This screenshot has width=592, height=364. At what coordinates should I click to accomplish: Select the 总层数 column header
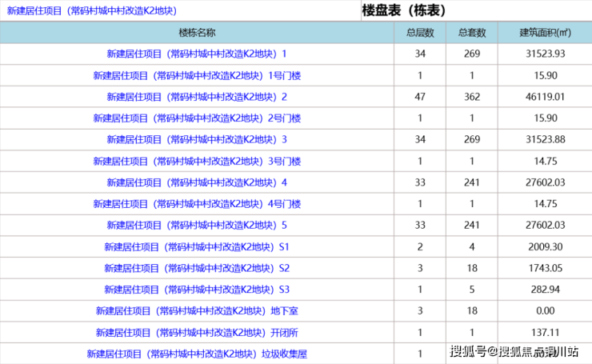420,33
